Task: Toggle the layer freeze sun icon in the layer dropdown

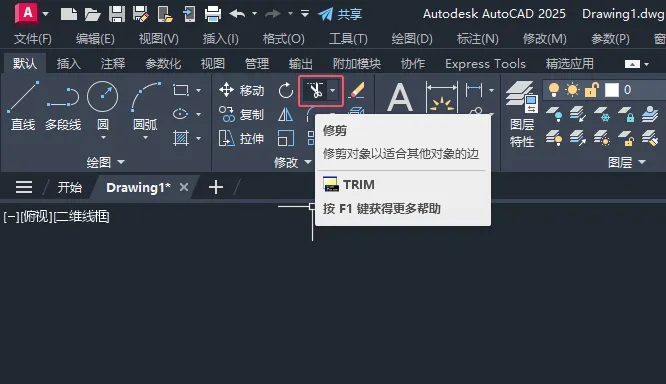Action: tap(572, 90)
